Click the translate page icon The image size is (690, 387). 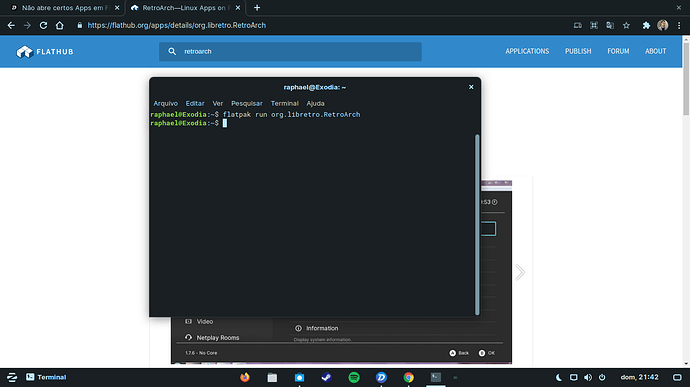(610, 26)
